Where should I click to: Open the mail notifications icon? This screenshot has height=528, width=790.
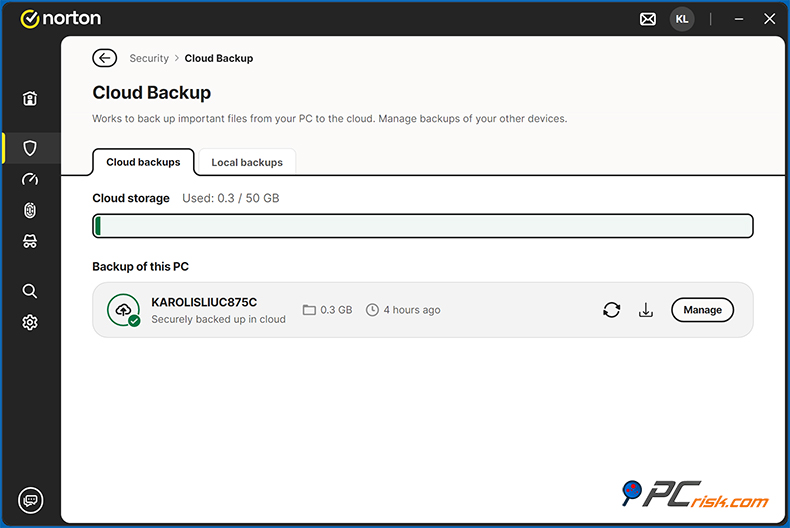(648, 19)
